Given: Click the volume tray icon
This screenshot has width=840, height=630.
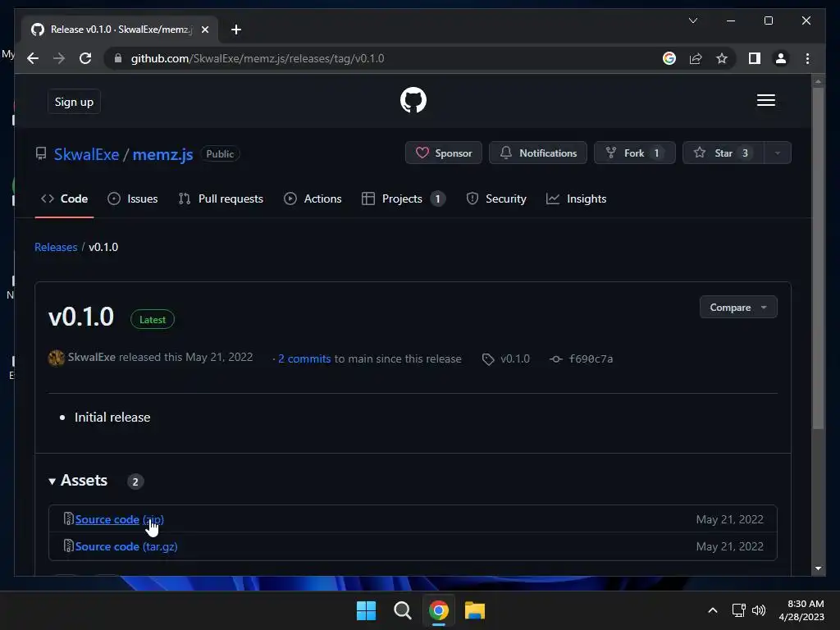Looking at the screenshot, I should click(x=759, y=610).
